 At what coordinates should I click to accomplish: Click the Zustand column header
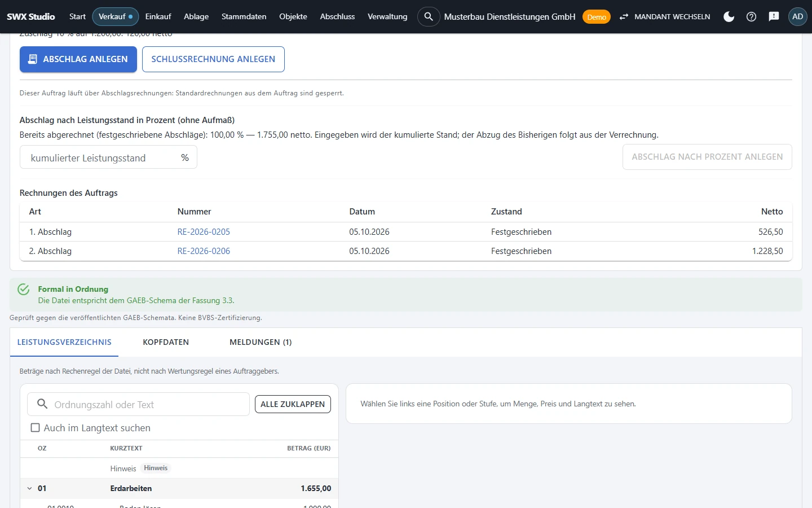click(x=506, y=212)
